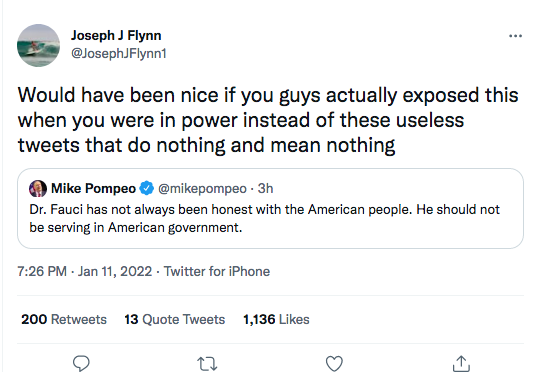Viewport: 534px width, 372px height.
Task: Retweet using the arrows icon
Action: pyautogui.click(x=207, y=364)
